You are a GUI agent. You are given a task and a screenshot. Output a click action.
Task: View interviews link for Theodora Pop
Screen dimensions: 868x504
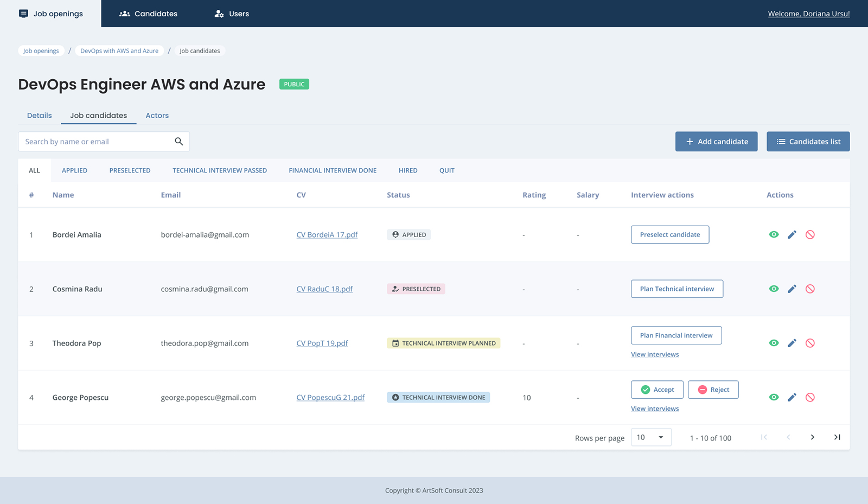(655, 355)
